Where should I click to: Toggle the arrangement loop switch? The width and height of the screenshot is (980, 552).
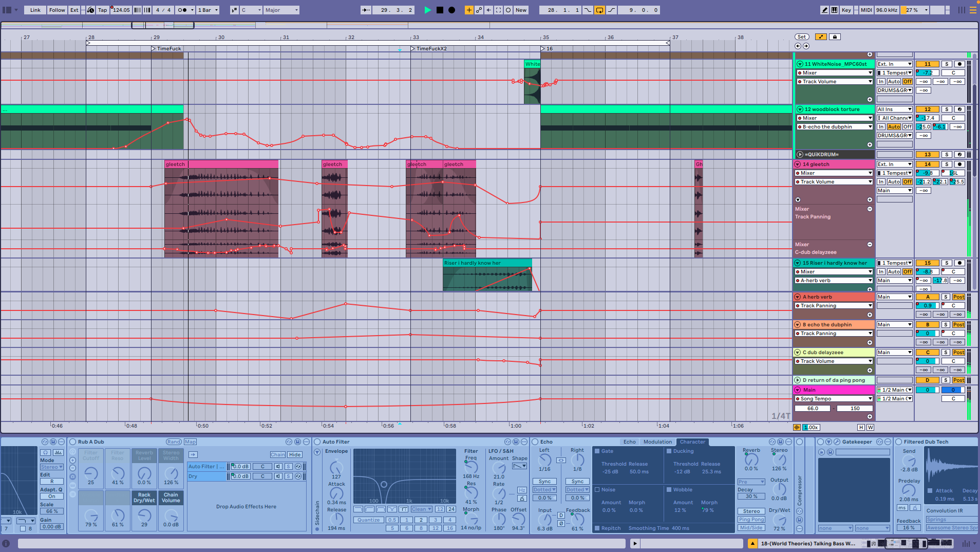pos(599,10)
